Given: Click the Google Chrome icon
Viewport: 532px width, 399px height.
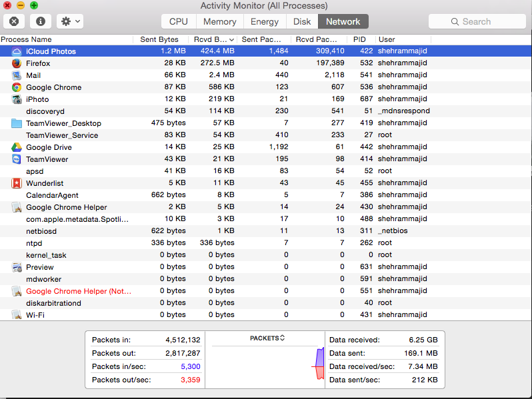Looking at the screenshot, I should coord(17,87).
